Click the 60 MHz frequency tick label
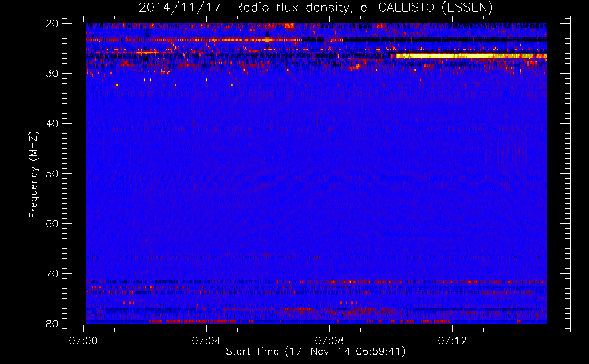589x364 pixels. [x=52, y=223]
